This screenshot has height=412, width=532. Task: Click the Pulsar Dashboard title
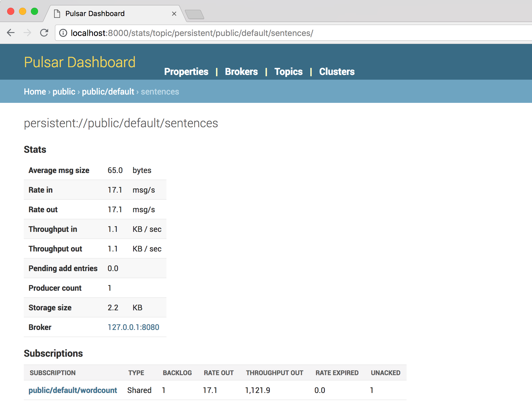(80, 62)
